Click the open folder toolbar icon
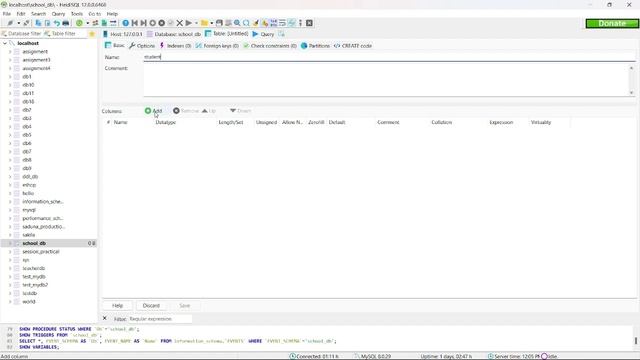The width and height of the screenshot is (640, 360). click(x=204, y=23)
